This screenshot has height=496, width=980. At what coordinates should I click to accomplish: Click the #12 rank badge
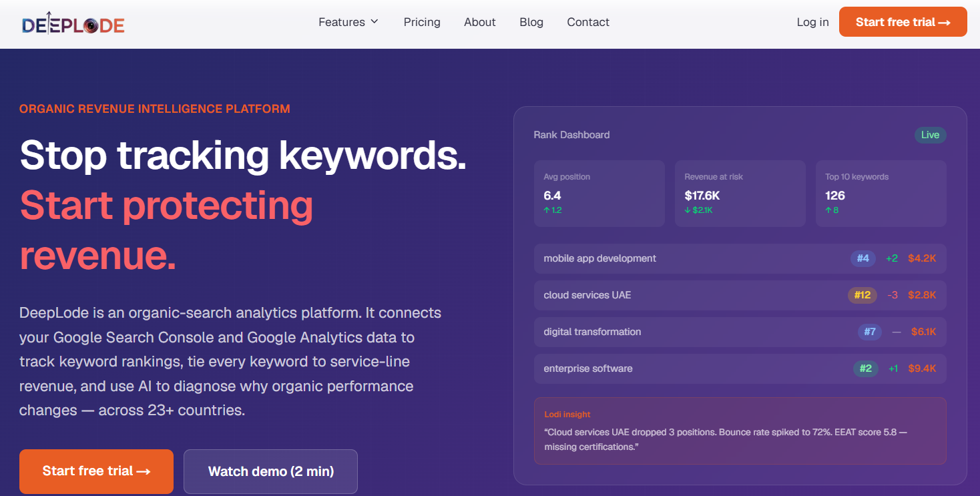tap(862, 295)
